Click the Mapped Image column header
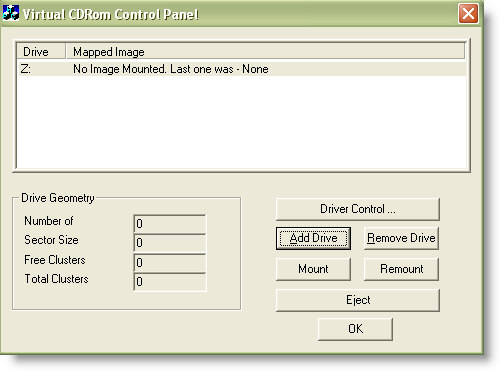This screenshot has width=500, height=371. pos(265,52)
